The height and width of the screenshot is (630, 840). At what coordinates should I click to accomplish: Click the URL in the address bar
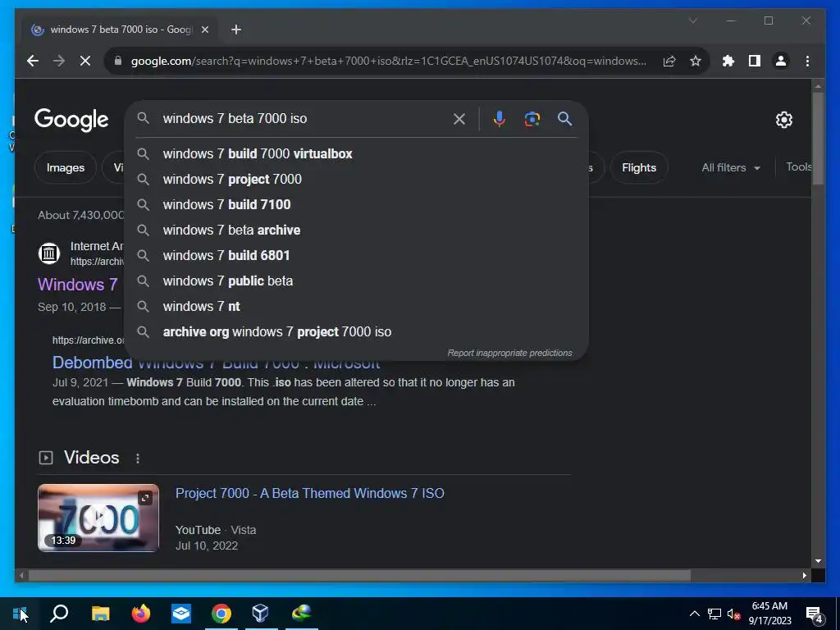click(x=388, y=61)
